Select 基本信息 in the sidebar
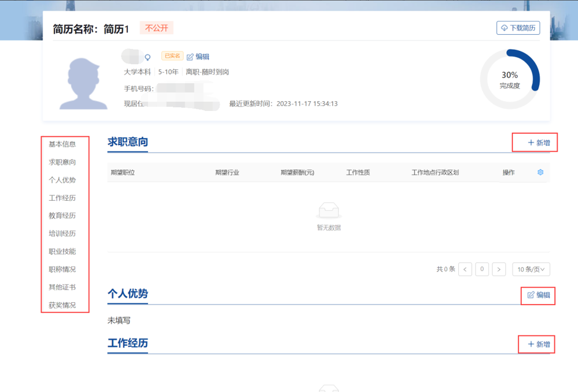 click(x=62, y=144)
